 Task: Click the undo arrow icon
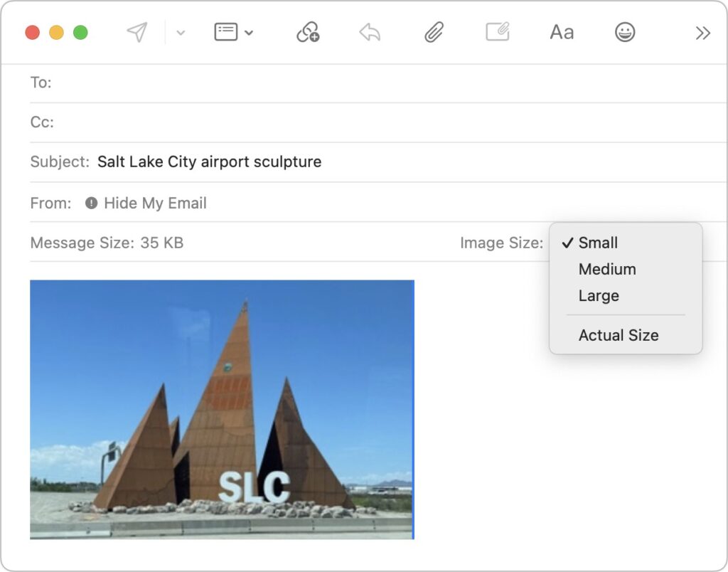tap(369, 32)
